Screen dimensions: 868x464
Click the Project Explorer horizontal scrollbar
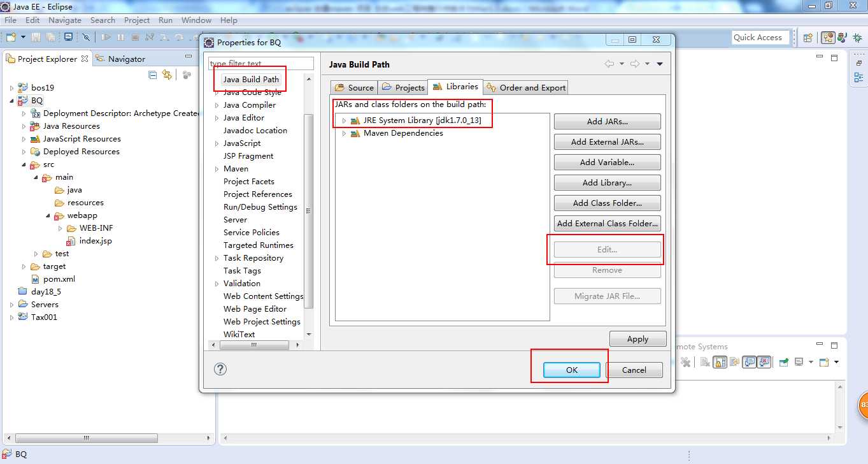(x=86, y=438)
